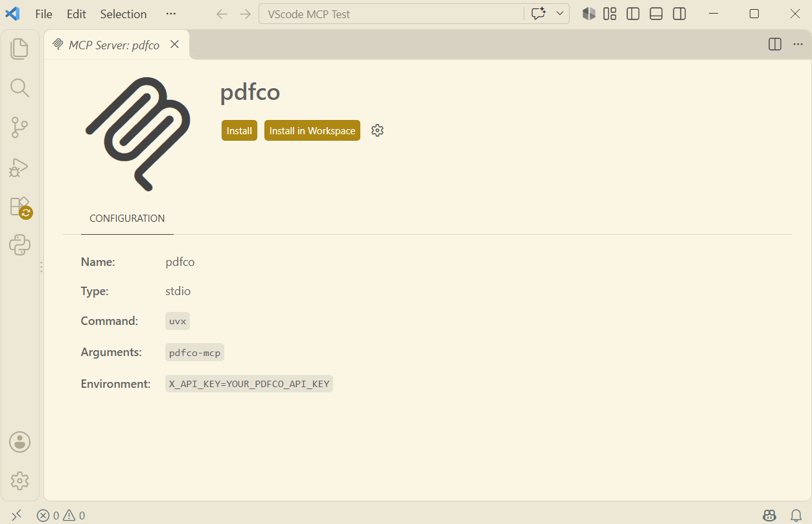The width and height of the screenshot is (812, 524).
Task: Click the Environment: label
Action: point(115,384)
